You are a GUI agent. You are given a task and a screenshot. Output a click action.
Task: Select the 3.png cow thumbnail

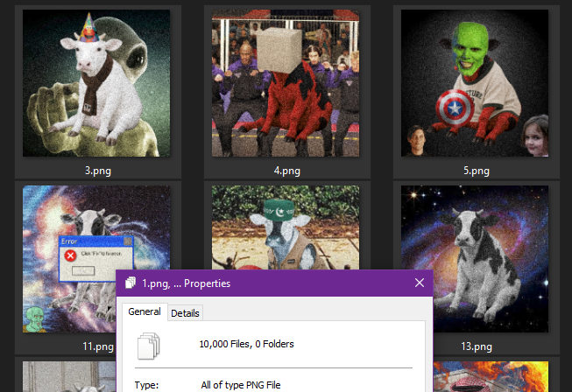click(96, 83)
